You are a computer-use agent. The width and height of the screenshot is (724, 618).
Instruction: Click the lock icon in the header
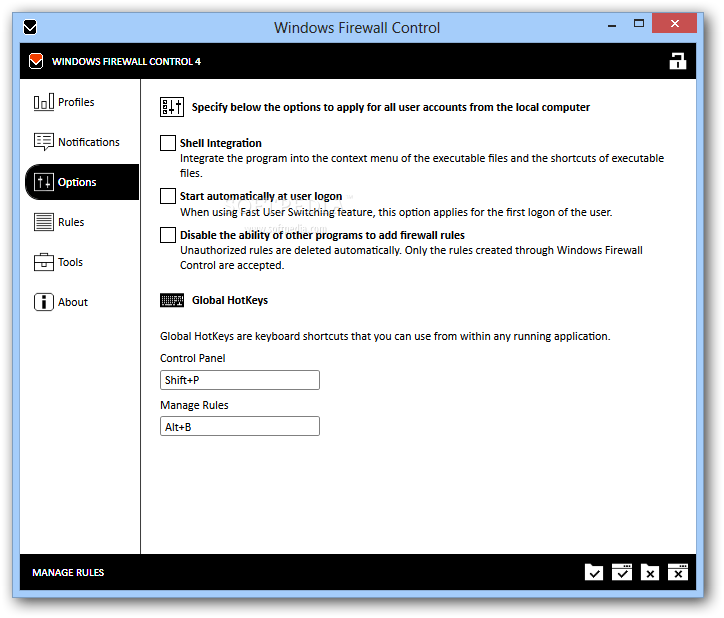point(678,61)
